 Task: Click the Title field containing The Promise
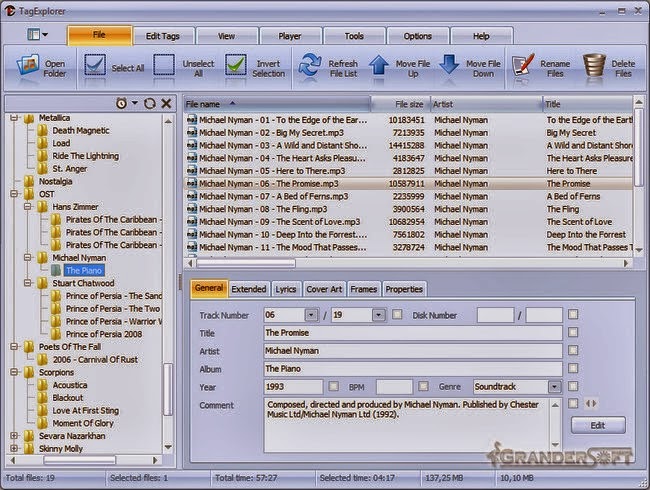[x=413, y=333]
